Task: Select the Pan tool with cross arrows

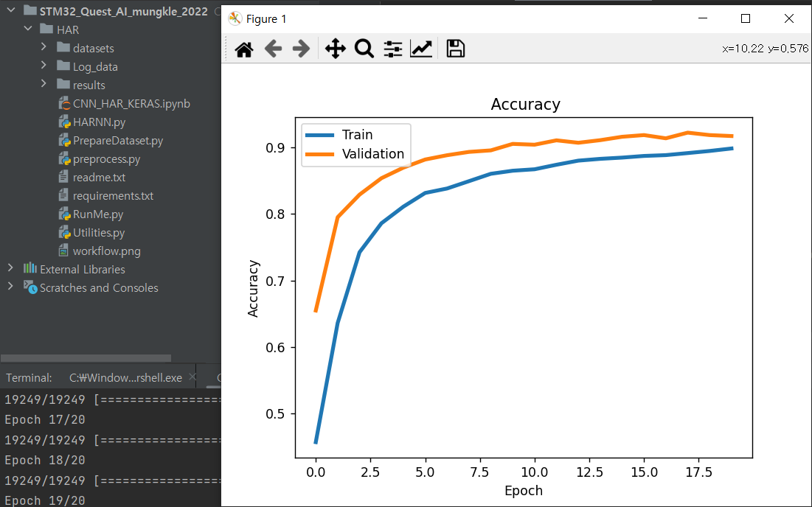Action: [x=336, y=49]
